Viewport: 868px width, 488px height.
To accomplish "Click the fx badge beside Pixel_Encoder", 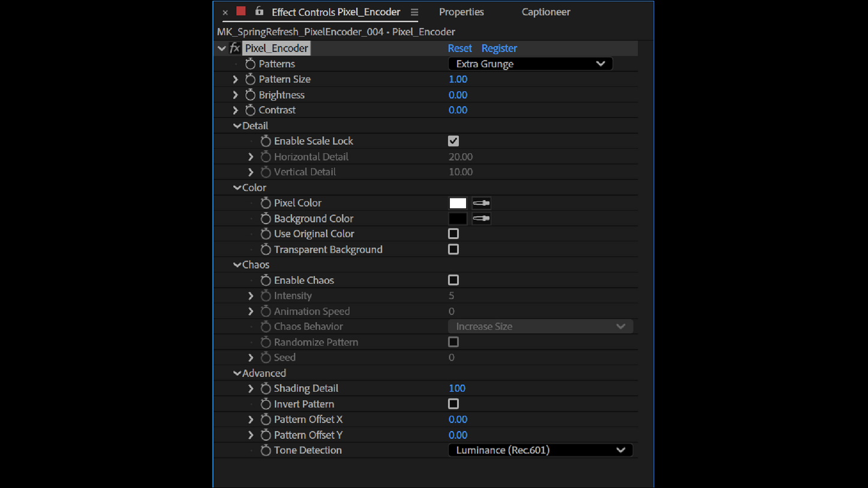I will coord(235,47).
